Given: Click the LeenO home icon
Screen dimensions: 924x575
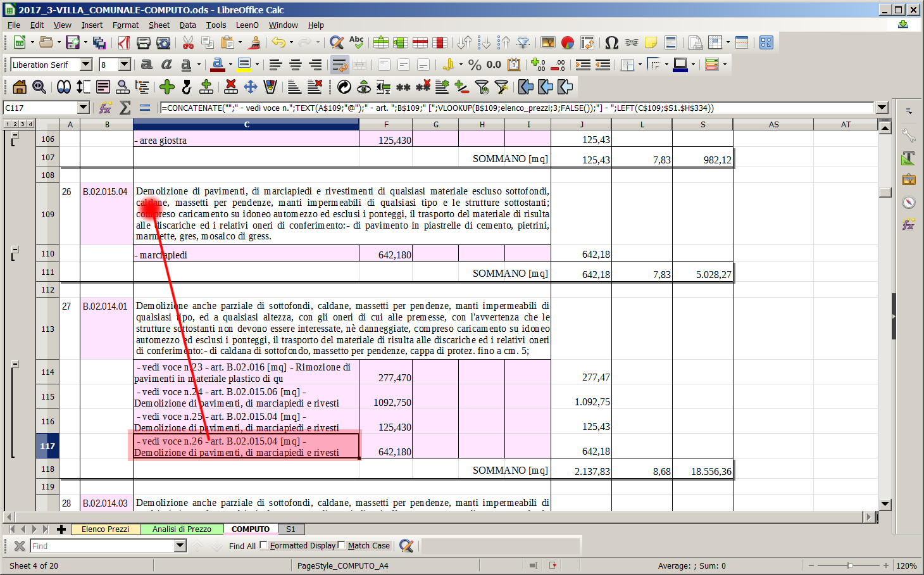Looking at the screenshot, I should tap(20, 87).
